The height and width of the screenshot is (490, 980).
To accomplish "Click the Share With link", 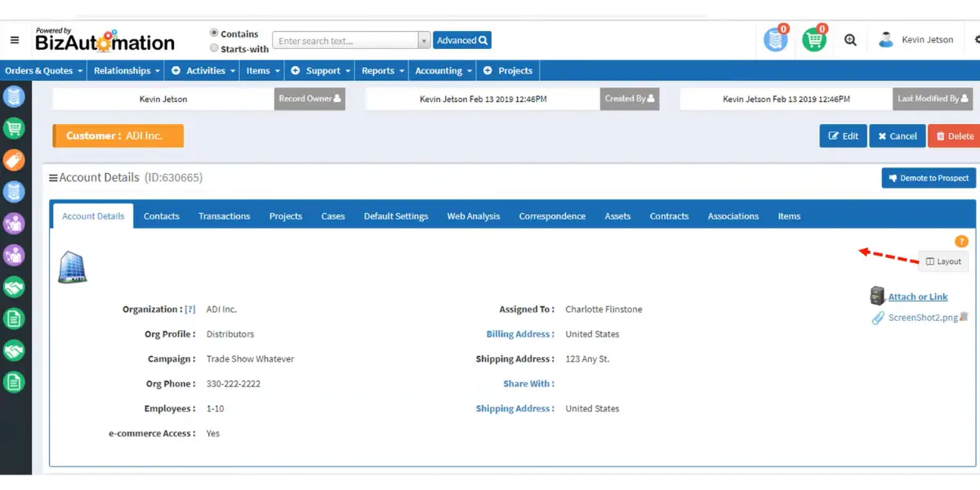I will pyautogui.click(x=528, y=384).
